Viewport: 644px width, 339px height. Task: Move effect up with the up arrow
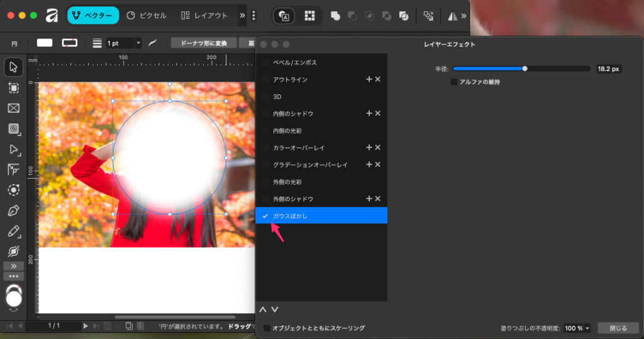[x=263, y=309]
